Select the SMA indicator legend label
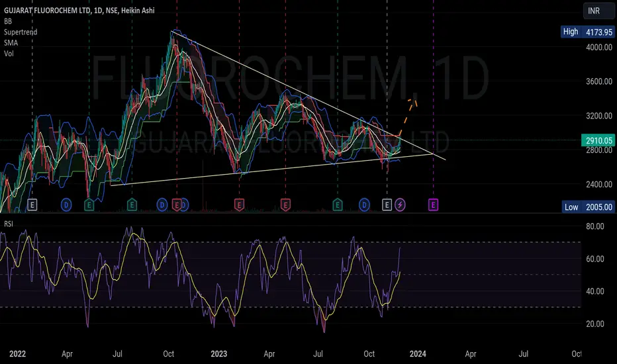Screen dimensions: 617x364 pyautogui.click(x=11, y=42)
